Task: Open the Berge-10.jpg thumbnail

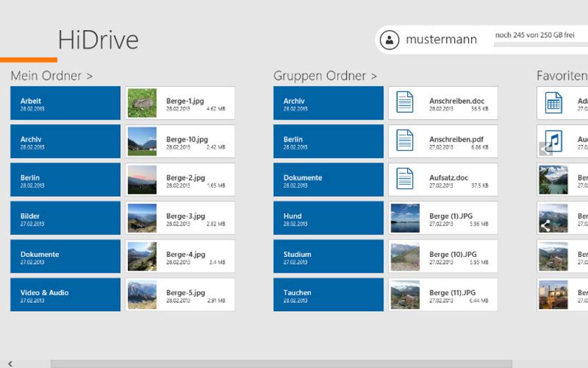Action: pos(142,141)
